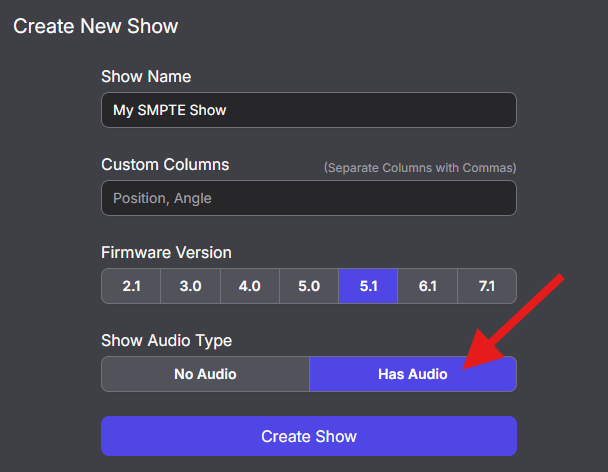Choose firmware version 4.0
608x472 pixels.
[249, 286]
